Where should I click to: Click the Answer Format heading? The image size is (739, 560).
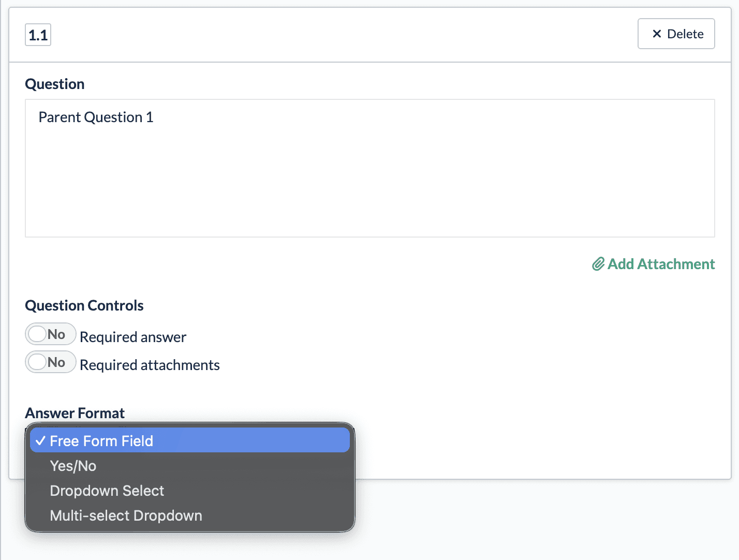pos(75,413)
